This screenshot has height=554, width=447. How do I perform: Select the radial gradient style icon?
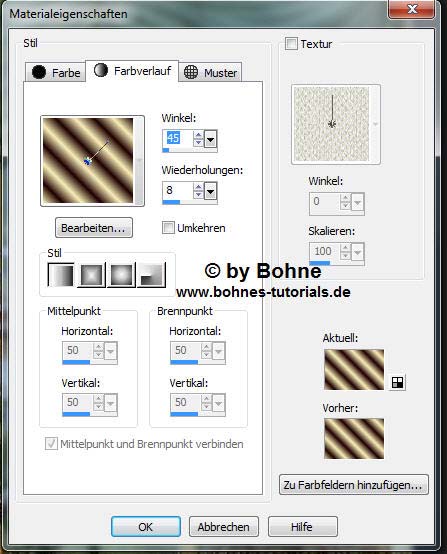152,275
